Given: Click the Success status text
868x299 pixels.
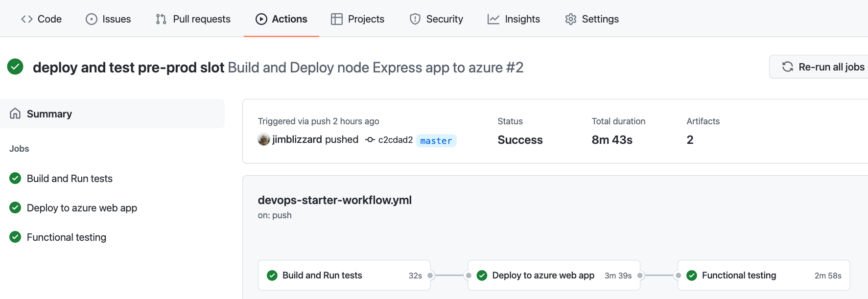Looking at the screenshot, I should pyautogui.click(x=520, y=140).
